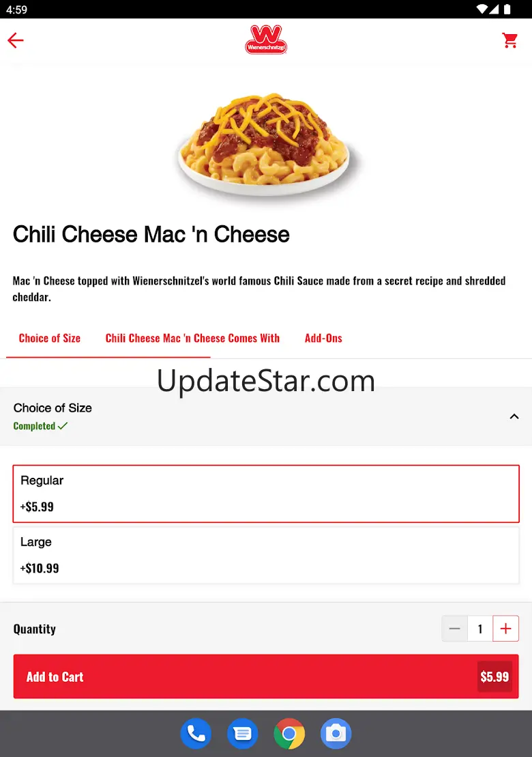Viewport: 532px width, 757px height.
Task: Select the Large size option
Action: coord(266,555)
